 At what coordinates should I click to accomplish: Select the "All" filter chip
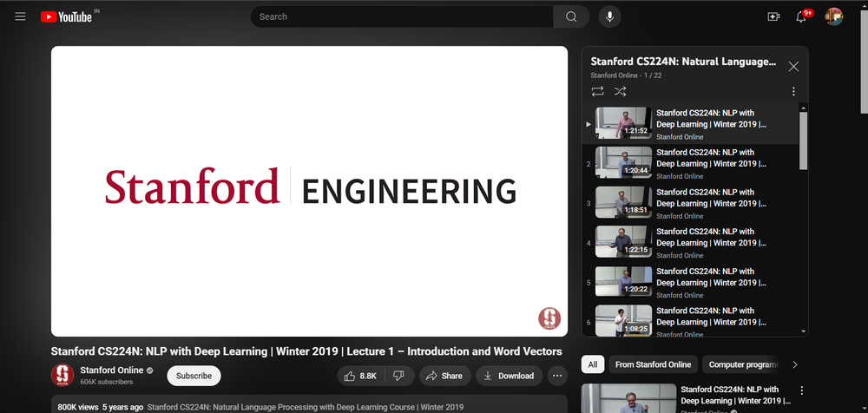coord(592,364)
